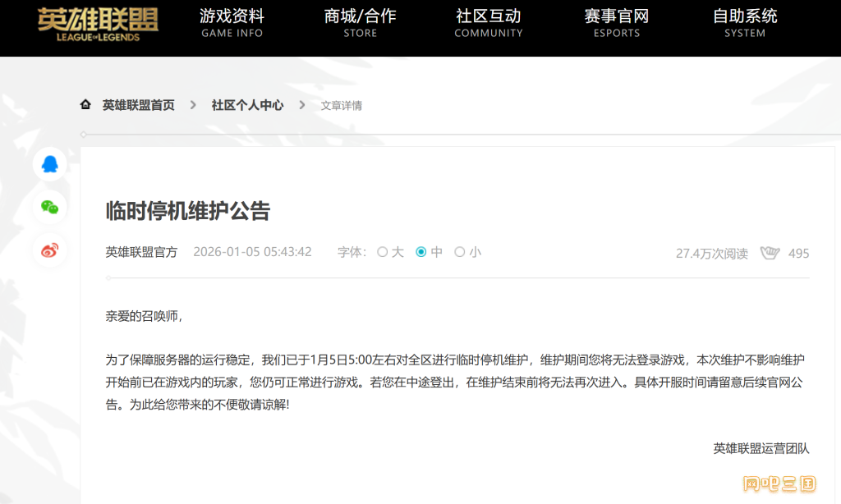Screen dimensions: 841x504
Task: Select the 文章详情 breadcrumb item
Action: (x=342, y=105)
